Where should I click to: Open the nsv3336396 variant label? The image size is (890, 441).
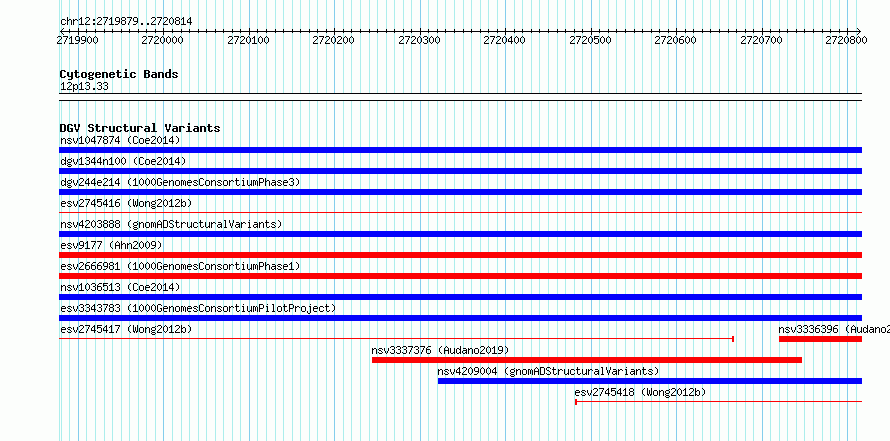pos(834,329)
